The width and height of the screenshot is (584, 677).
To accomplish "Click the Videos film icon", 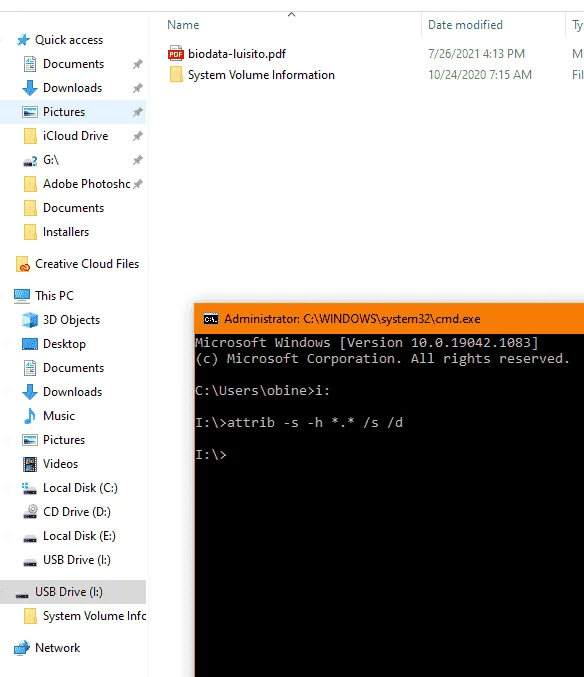I will 30,464.
